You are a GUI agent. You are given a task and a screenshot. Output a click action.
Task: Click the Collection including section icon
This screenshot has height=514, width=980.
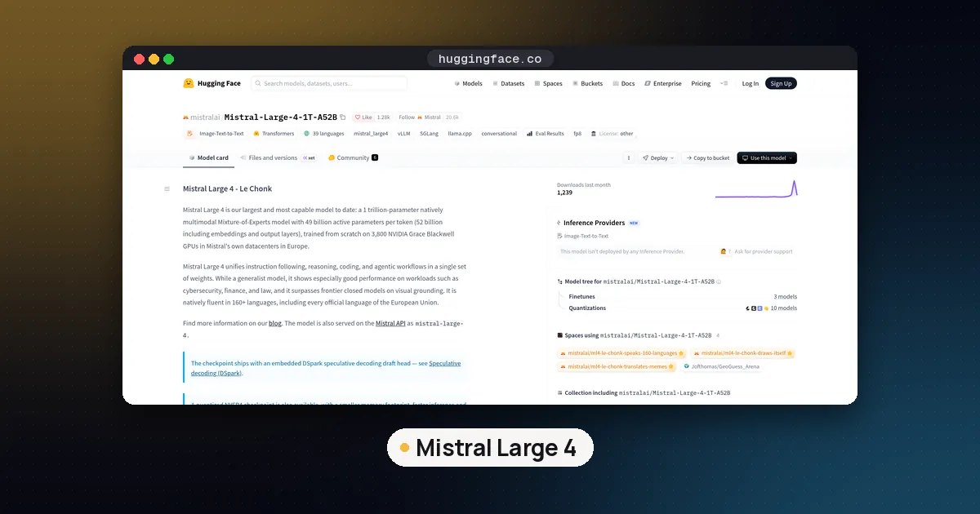pyautogui.click(x=559, y=392)
